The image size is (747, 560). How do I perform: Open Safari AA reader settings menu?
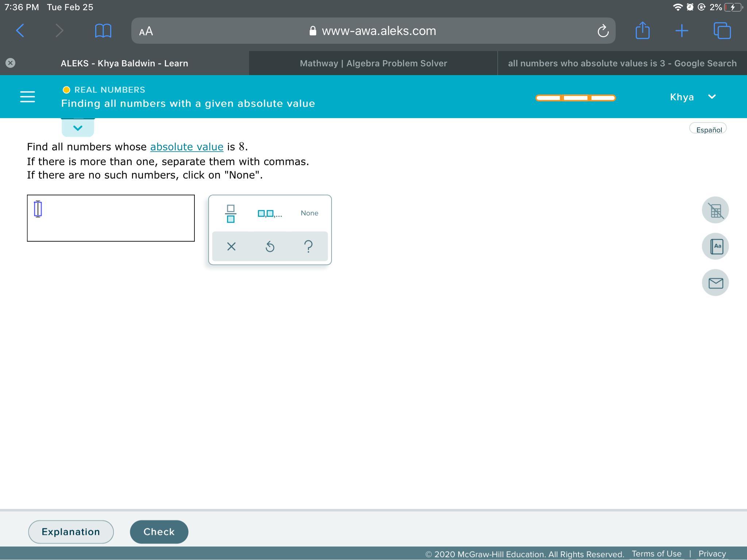coord(146,31)
